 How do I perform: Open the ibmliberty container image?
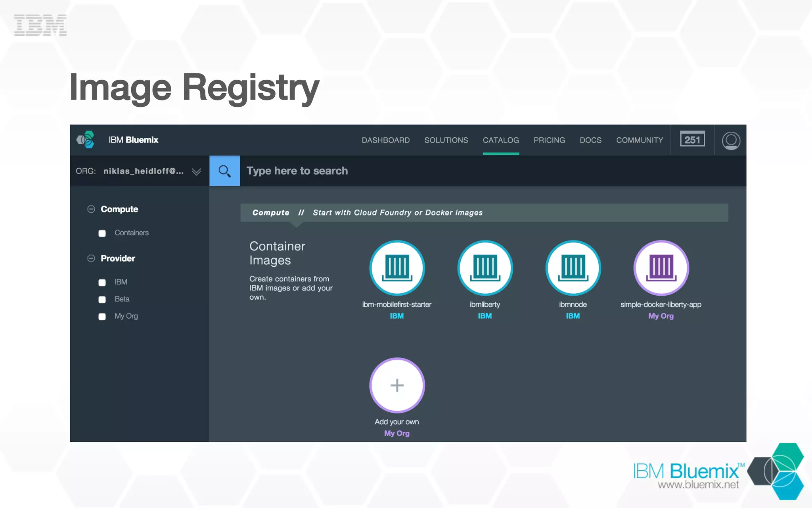click(485, 268)
